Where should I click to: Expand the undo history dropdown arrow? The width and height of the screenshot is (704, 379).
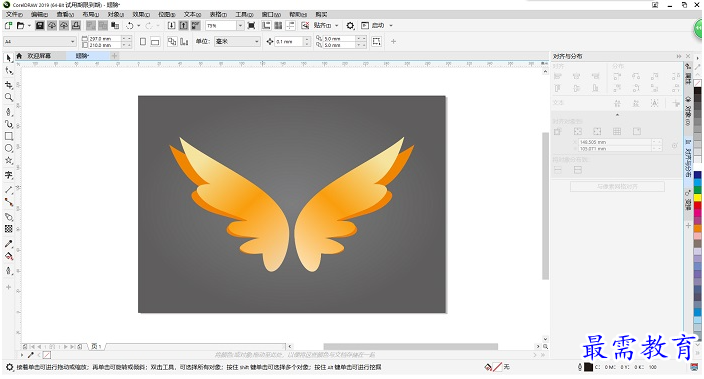pyautogui.click(x=139, y=26)
